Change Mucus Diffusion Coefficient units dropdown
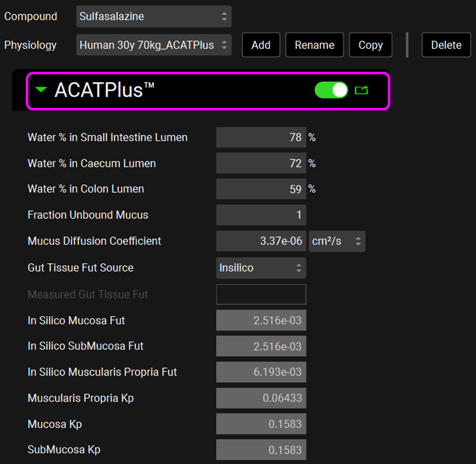 coord(337,241)
